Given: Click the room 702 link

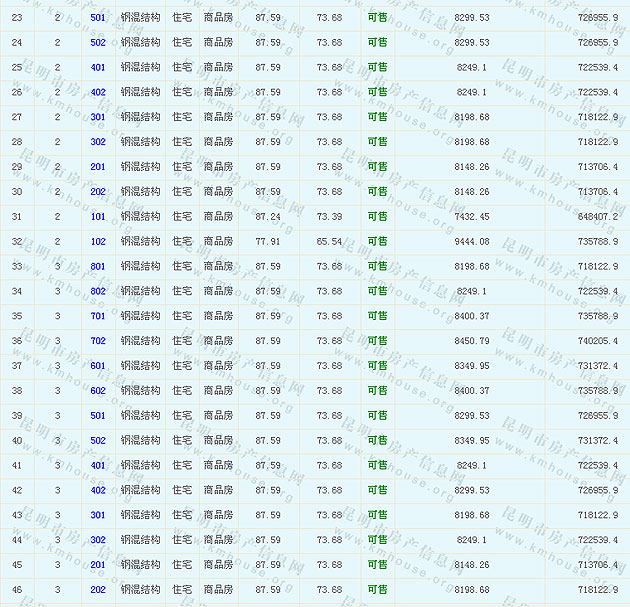Looking at the screenshot, I should pyautogui.click(x=97, y=342).
